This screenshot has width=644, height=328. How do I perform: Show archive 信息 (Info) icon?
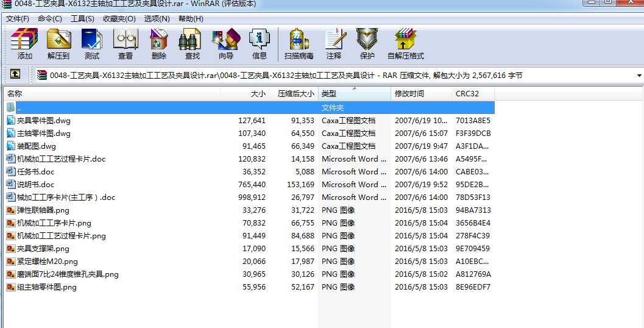coord(260,44)
